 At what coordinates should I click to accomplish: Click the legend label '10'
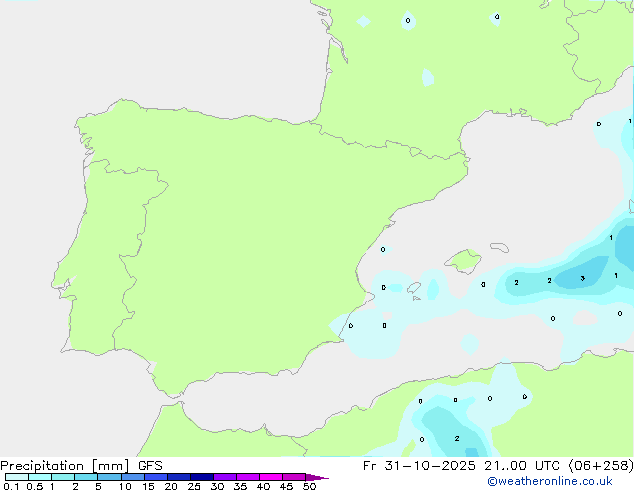pos(125,486)
